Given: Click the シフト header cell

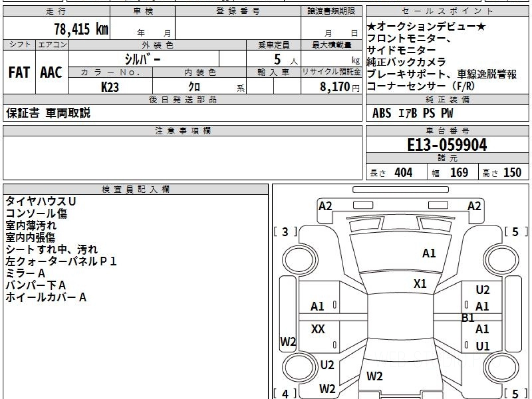Looking at the screenshot, I should click(x=19, y=45).
